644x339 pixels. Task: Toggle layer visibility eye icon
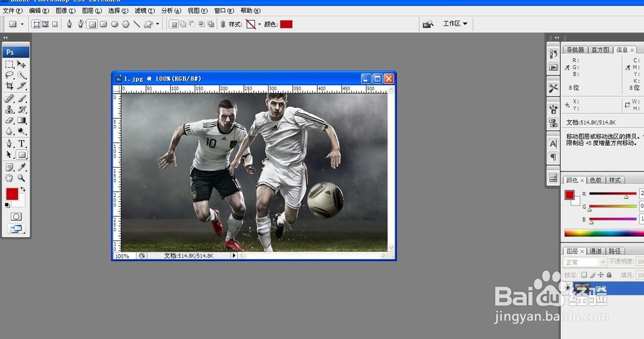(x=567, y=288)
